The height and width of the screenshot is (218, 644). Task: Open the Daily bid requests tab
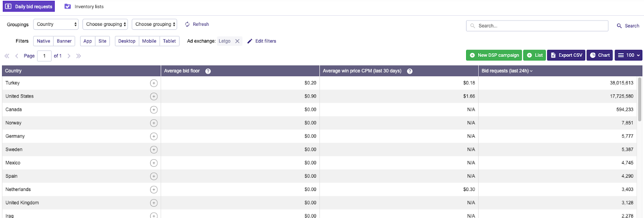point(29,6)
